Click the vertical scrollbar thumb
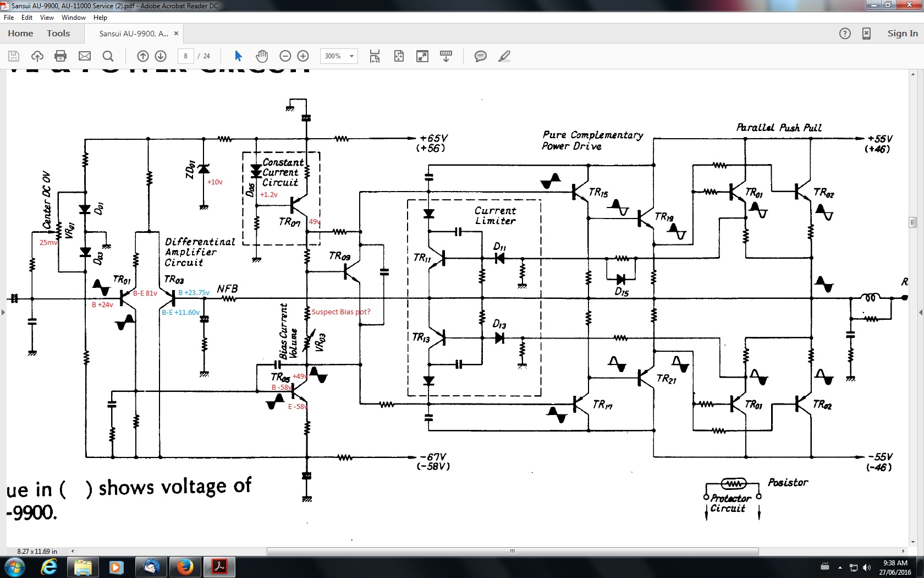 pos(912,222)
